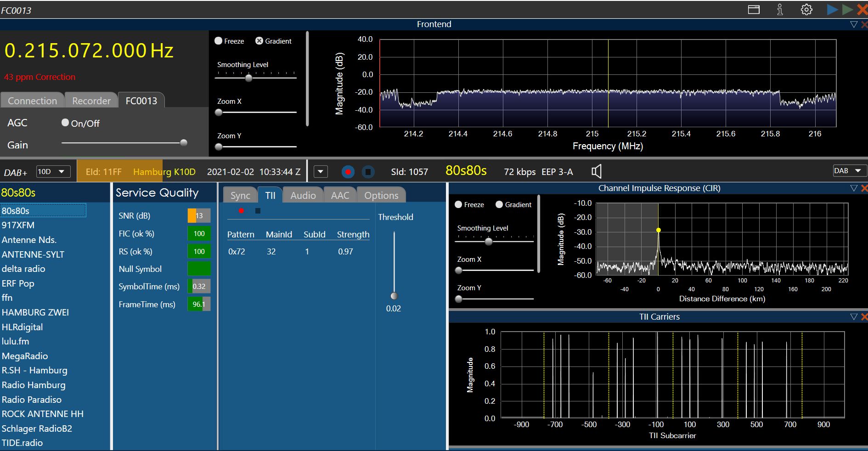The height and width of the screenshot is (451, 868).
Task: Start TII recording with small red dot
Action: pyautogui.click(x=241, y=211)
